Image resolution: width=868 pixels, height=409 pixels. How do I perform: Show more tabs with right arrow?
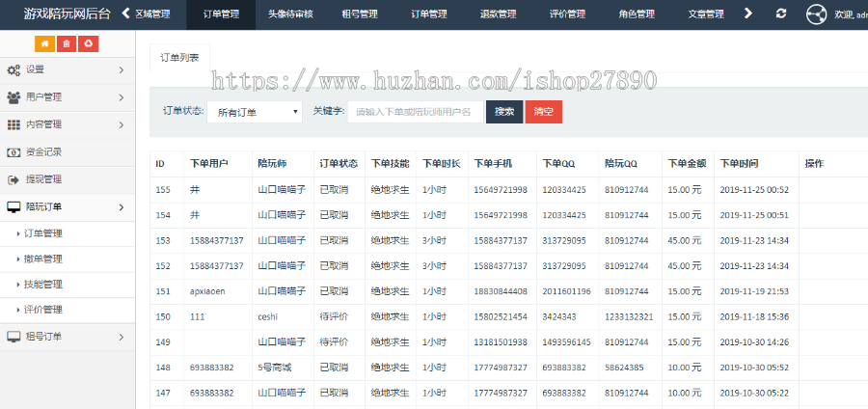(x=747, y=14)
